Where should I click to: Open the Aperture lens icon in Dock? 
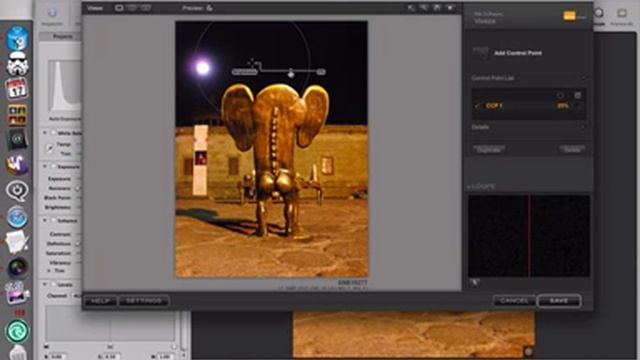pyautogui.click(x=17, y=267)
